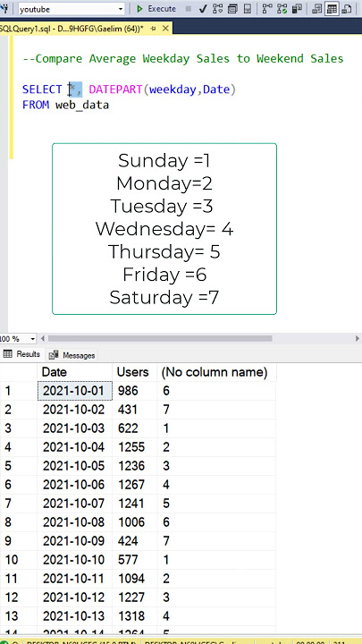Click the Results to Text icon
Image resolution: width=362 pixels, height=644 pixels.
[x=316, y=9]
